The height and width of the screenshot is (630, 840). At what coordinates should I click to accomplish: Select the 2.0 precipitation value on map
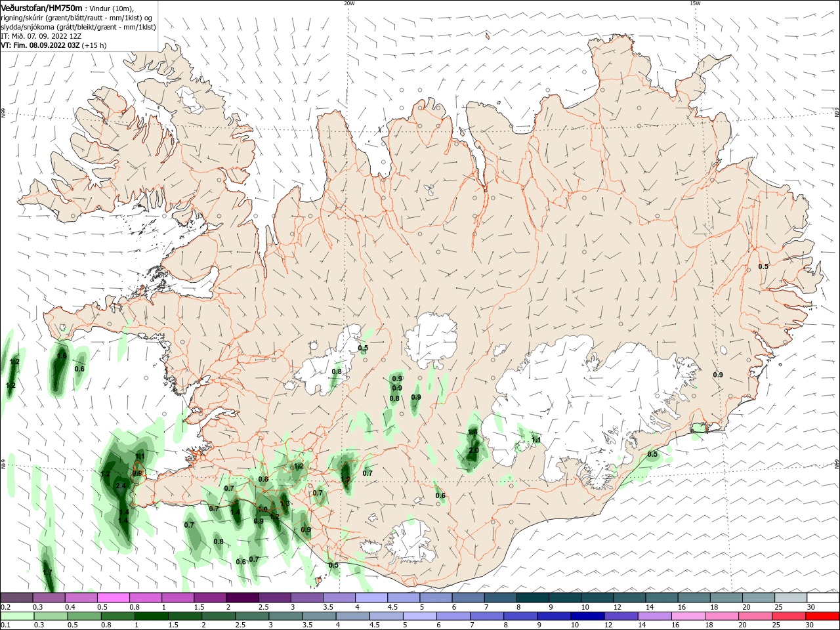click(473, 450)
